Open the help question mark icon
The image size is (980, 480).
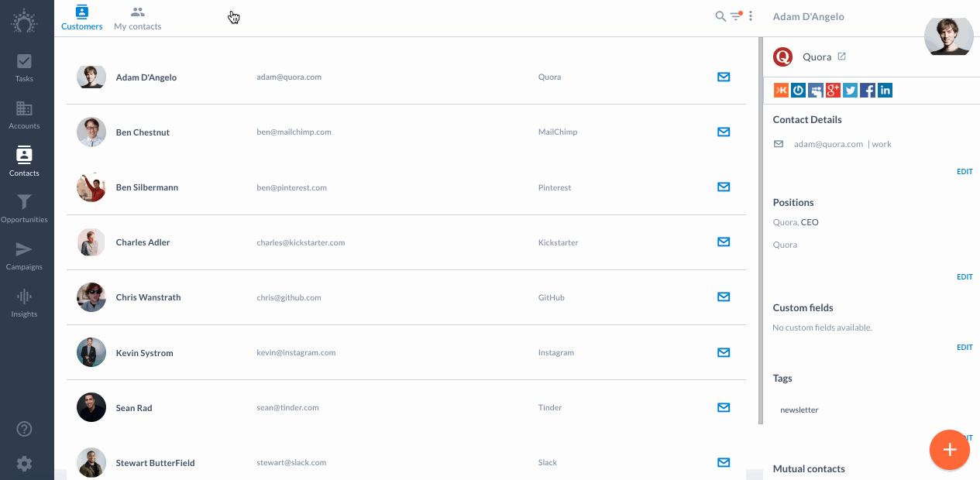(x=24, y=429)
